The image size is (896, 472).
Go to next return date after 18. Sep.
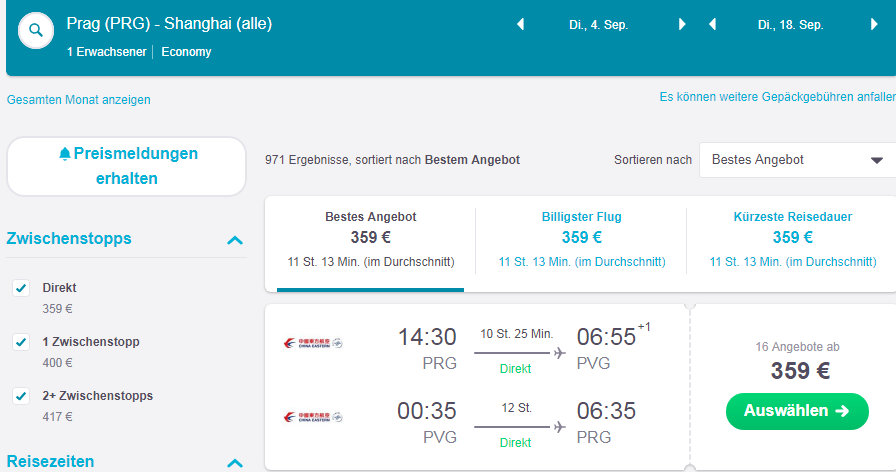point(874,25)
